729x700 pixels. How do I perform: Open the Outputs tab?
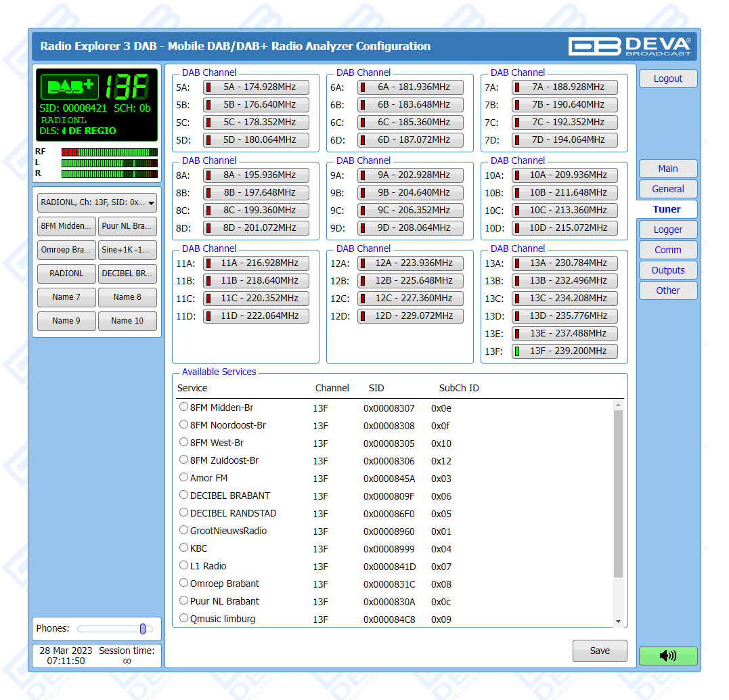[x=667, y=270]
